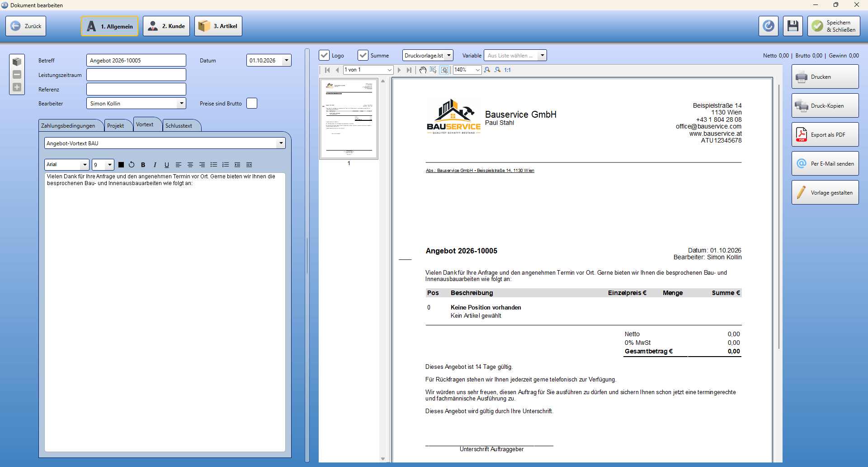Toggle the Summe checkbox
868x467 pixels.
click(x=363, y=55)
